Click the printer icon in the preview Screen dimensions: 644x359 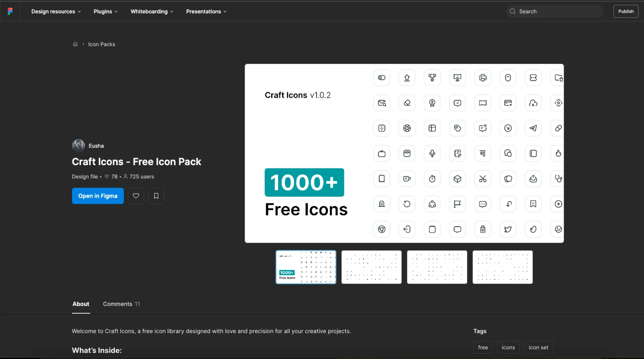click(x=482, y=77)
